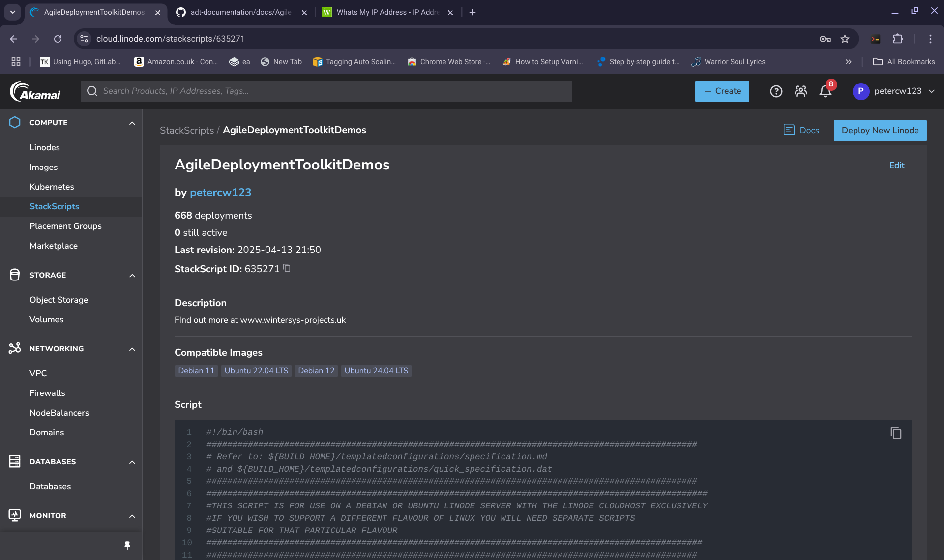Click the Ubuntu 24.04 LTS chip
This screenshot has width=944, height=560.
[x=376, y=371]
